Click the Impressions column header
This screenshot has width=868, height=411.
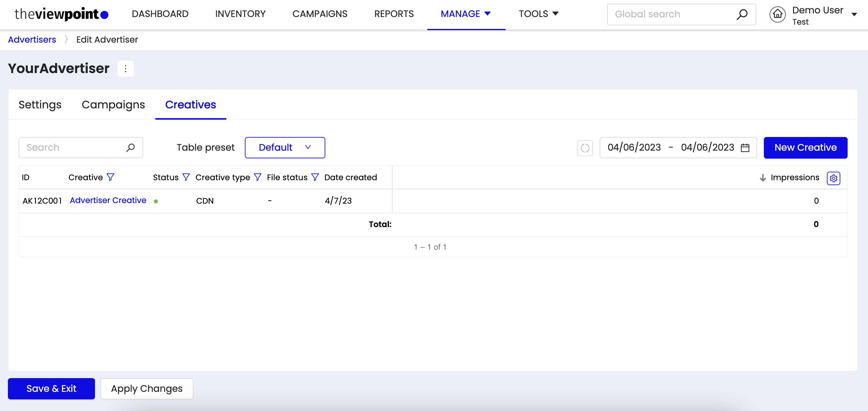(x=795, y=177)
